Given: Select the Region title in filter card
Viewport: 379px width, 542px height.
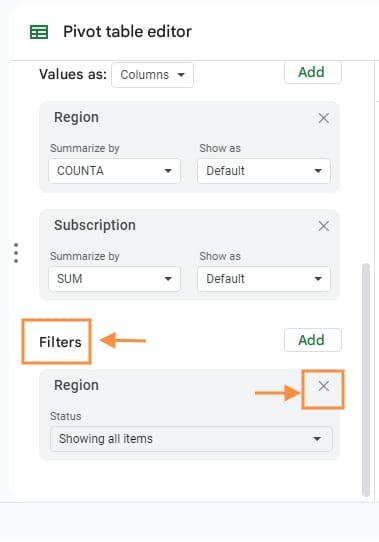Looking at the screenshot, I should [x=76, y=385].
